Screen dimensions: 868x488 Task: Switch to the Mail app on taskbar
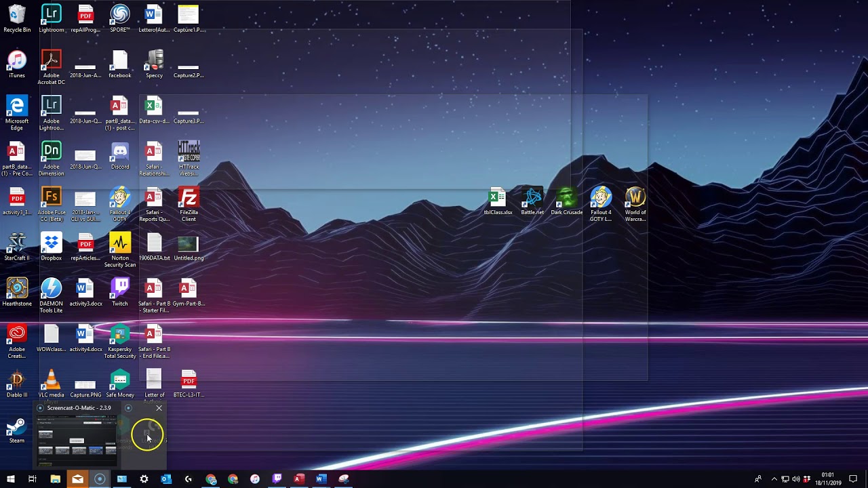77,479
